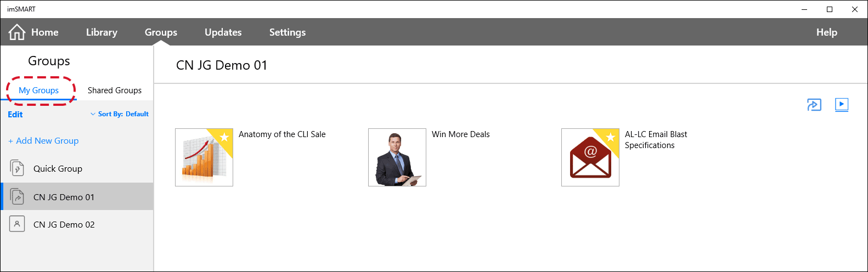Screen dimensions: 868x272
Task: Expand the Sort By: Default dropdown
Action: point(120,114)
